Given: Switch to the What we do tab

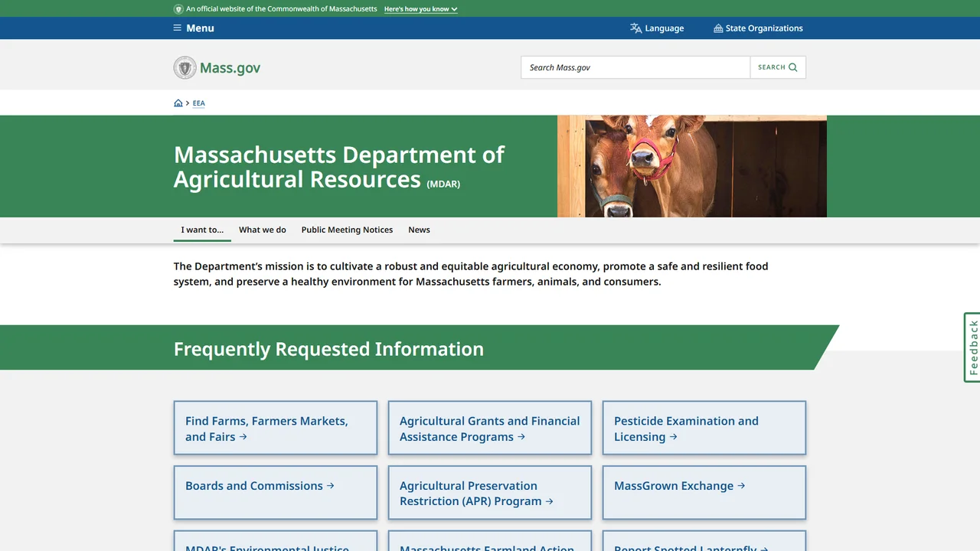Looking at the screenshot, I should [263, 230].
